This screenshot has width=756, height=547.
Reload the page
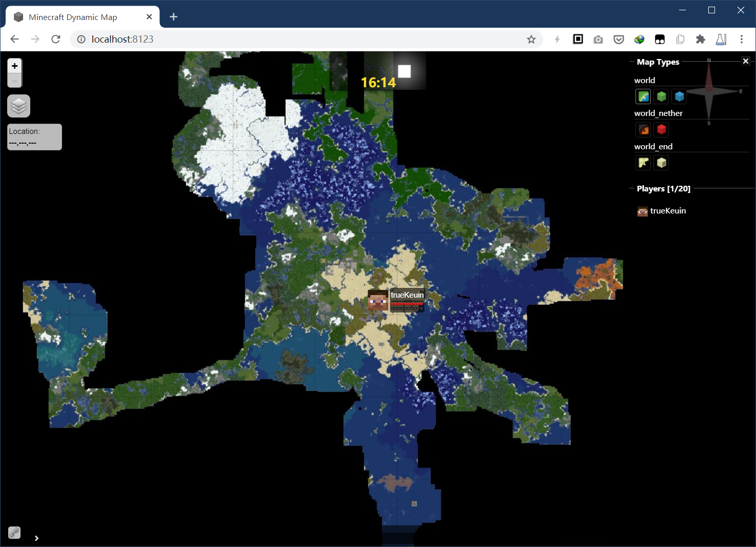pyautogui.click(x=56, y=39)
